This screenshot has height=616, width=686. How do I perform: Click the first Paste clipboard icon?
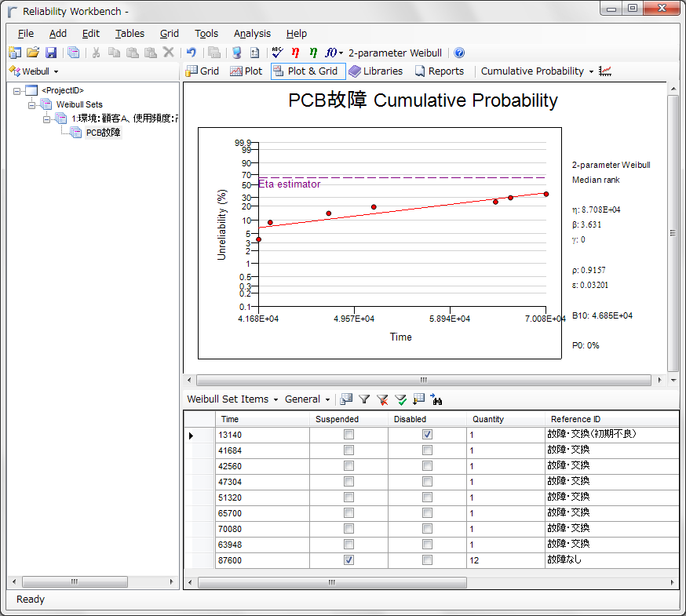133,53
